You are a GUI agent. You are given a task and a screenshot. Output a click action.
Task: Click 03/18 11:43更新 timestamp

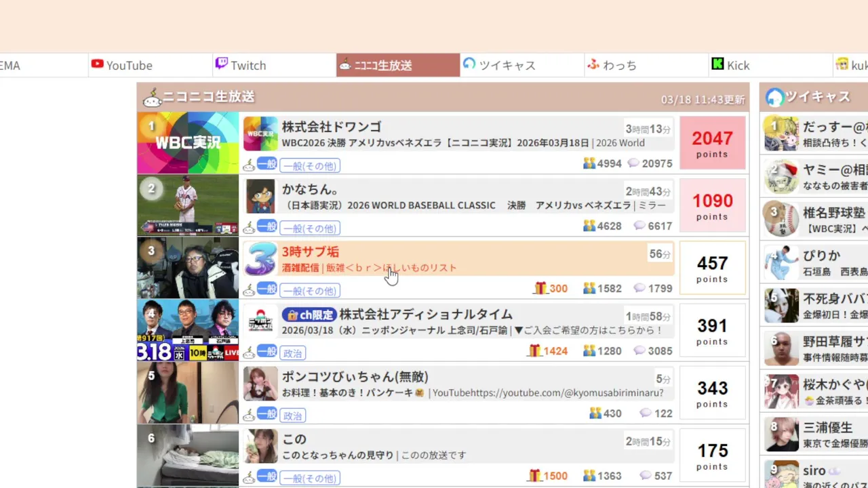(x=703, y=100)
